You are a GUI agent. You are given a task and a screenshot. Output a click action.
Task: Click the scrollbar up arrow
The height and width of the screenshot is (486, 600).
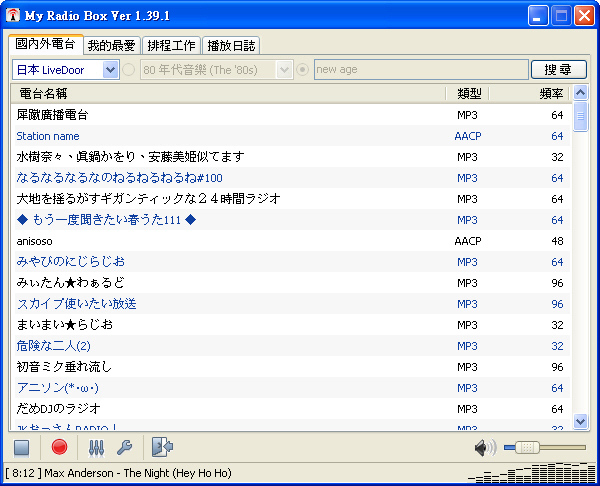580,93
